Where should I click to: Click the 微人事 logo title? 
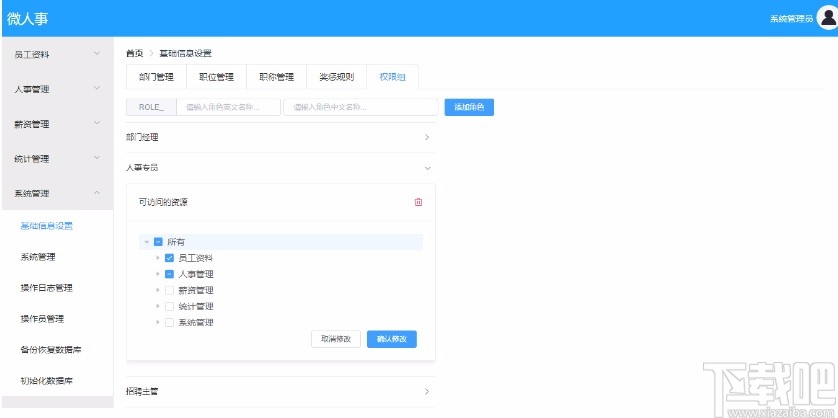click(x=28, y=18)
